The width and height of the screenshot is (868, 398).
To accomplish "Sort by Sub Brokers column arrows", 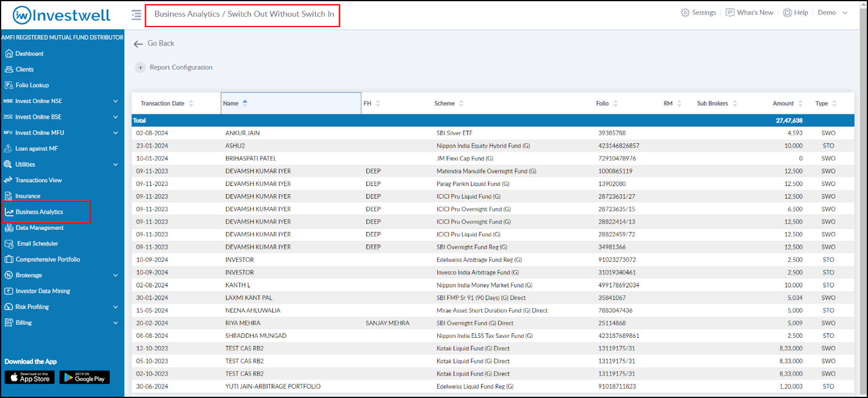I will (x=735, y=104).
